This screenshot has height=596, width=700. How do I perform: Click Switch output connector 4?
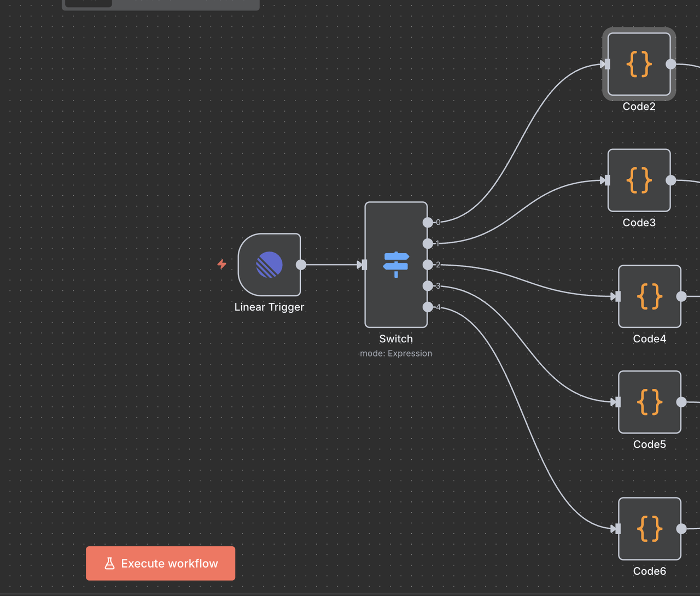[428, 307]
